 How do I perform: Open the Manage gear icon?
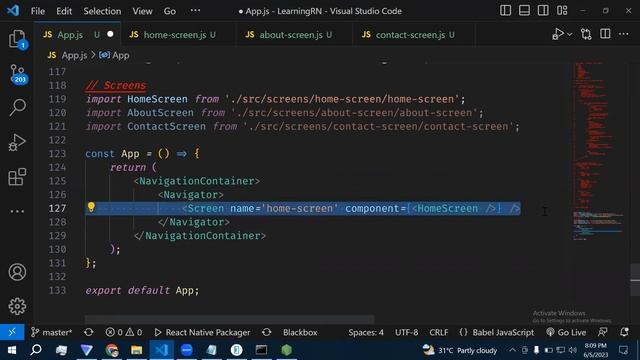(x=17, y=306)
